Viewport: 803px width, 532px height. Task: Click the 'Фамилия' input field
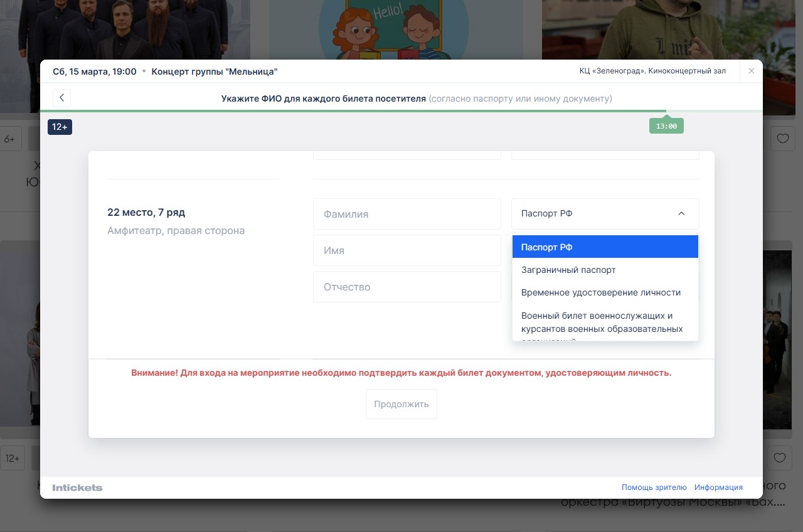[x=407, y=214]
